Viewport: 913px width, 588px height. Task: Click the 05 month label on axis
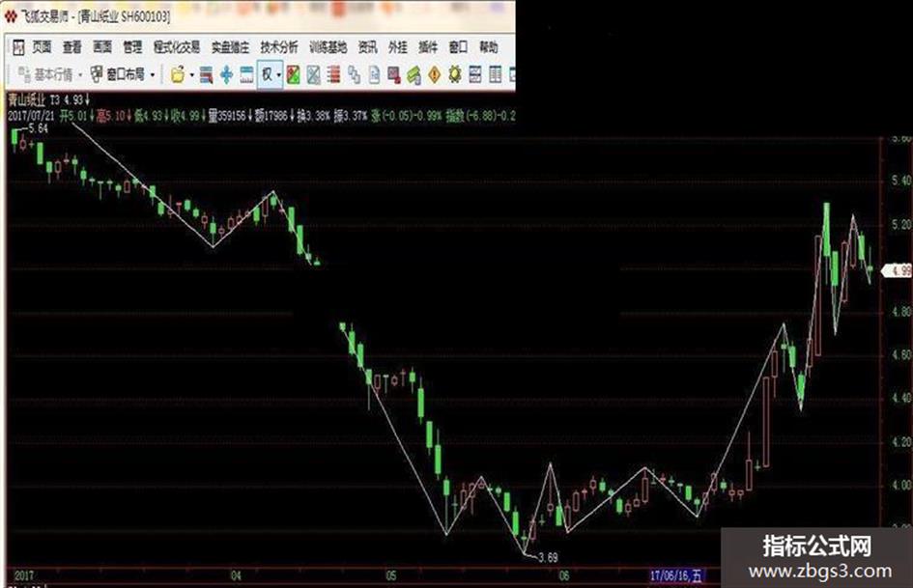(x=391, y=575)
